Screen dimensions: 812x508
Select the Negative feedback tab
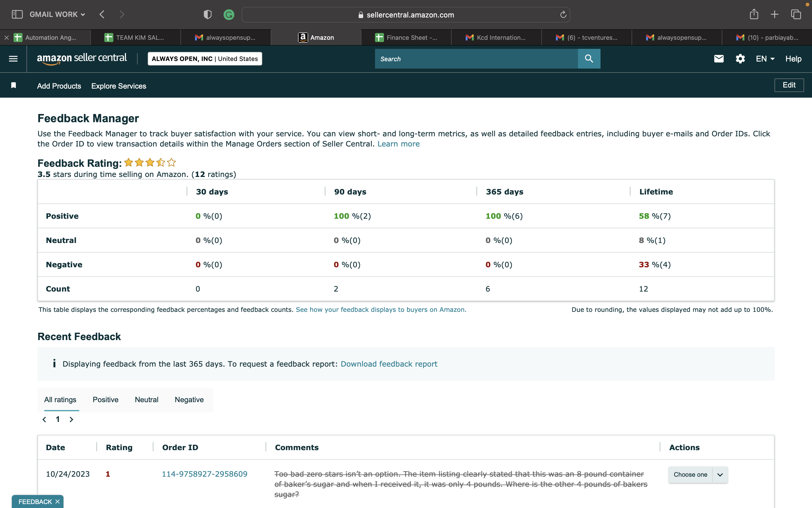(x=189, y=399)
